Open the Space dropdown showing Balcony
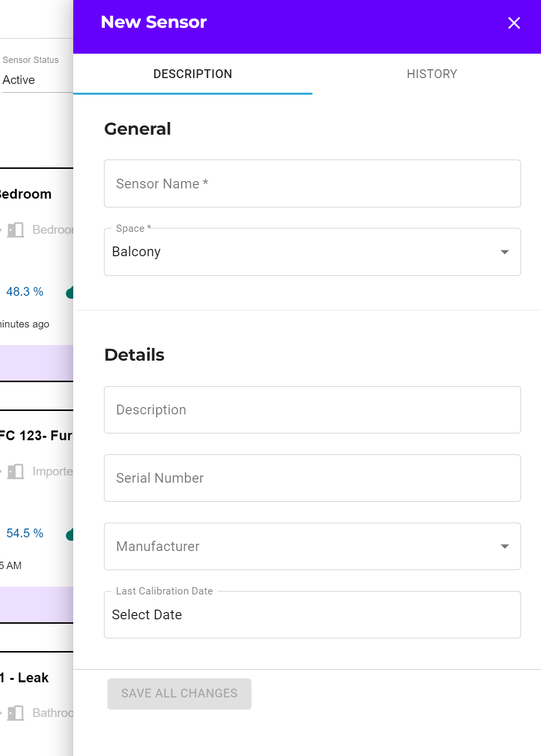 [312, 252]
